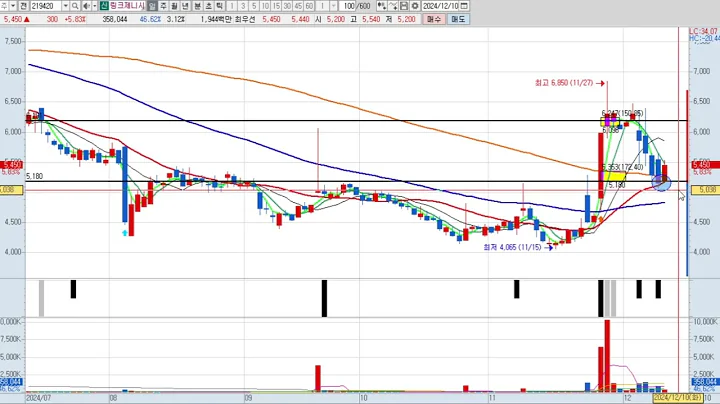Click the +5.83% change rate in quote bar
The width and height of the screenshot is (720, 404).
click(x=75, y=19)
